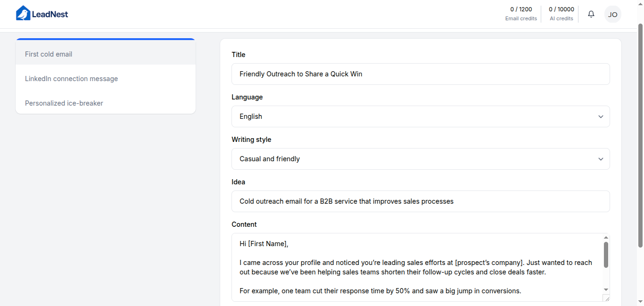This screenshot has height=306, width=644.
Task: Click the Content box scroll-up arrow
Action: 606,238
